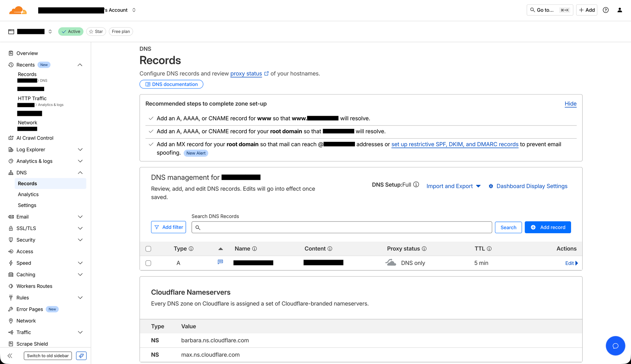This screenshot has width=631, height=364.
Task: Collapse the Recents sidebar section
Action: pyautogui.click(x=80, y=65)
